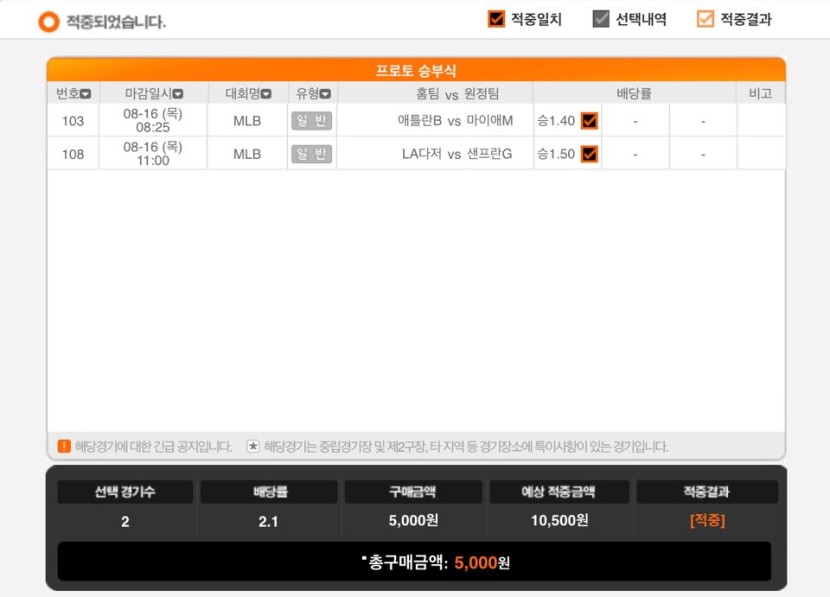Click the star neutral-venue notice icon
Viewport: 830px width, 597px height.
coord(253,446)
